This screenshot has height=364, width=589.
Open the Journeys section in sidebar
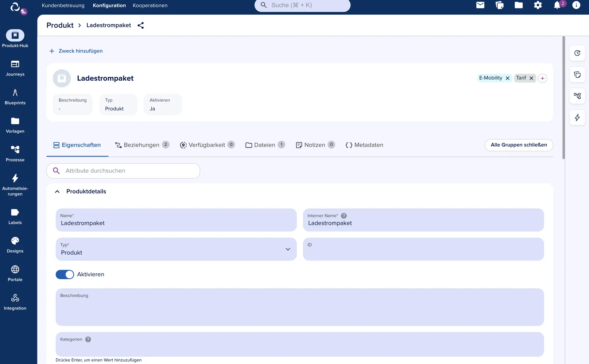(15, 68)
